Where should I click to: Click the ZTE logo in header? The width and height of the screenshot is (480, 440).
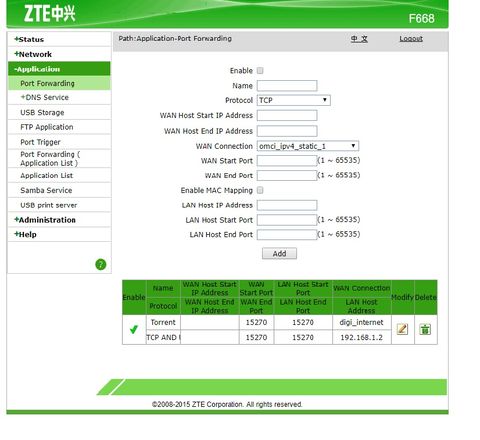point(50,14)
